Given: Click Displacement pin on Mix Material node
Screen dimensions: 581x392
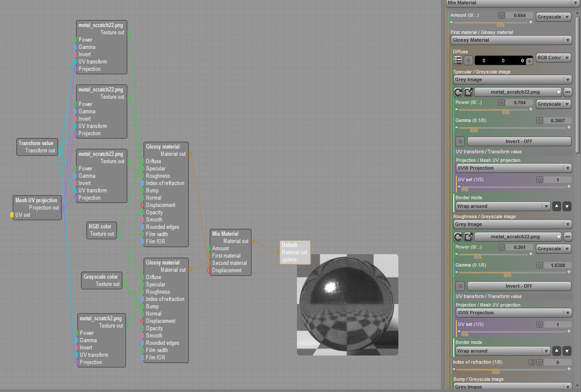Looking at the screenshot, I should [209, 270].
